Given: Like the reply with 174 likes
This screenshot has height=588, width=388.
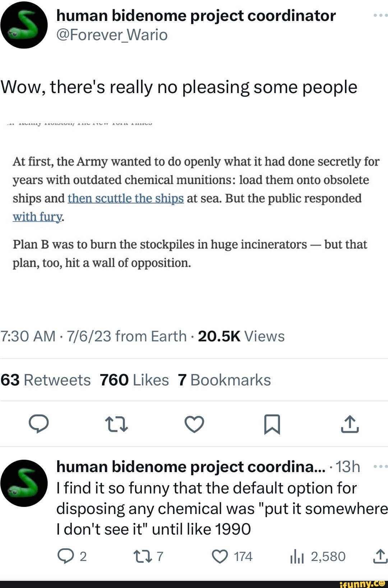Looking at the screenshot, I should coord(220,556).
